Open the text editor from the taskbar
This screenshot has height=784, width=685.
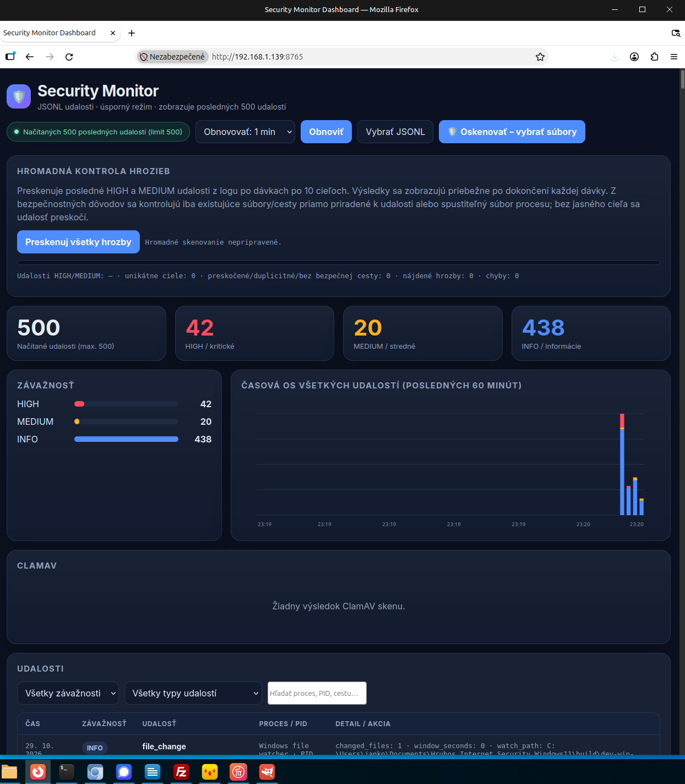(x=153, y=772)
